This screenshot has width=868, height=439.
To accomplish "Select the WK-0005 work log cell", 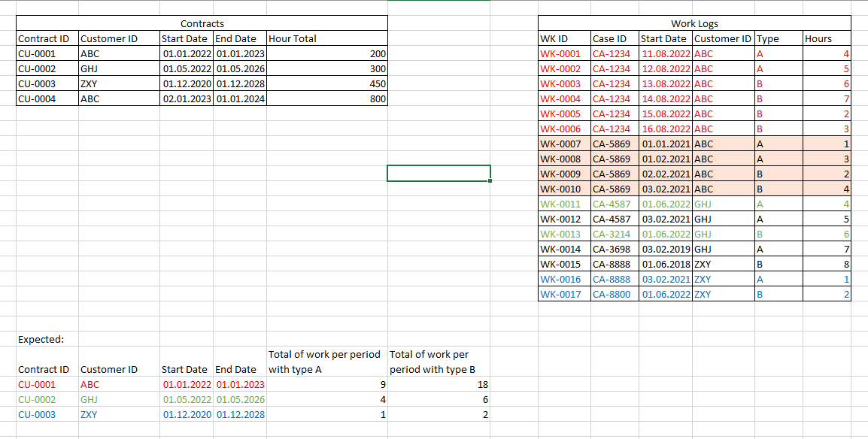I will 565,114.
